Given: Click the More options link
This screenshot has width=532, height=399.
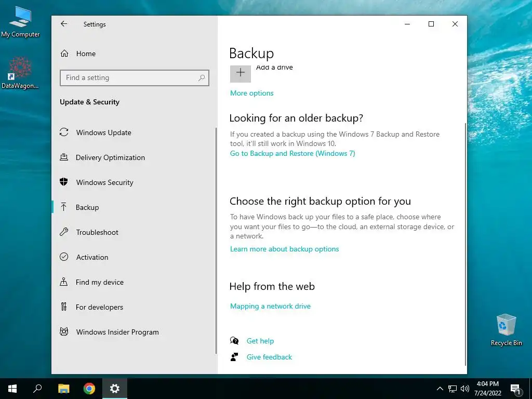Looking at the screenshot, I should [x=252, y=93].
